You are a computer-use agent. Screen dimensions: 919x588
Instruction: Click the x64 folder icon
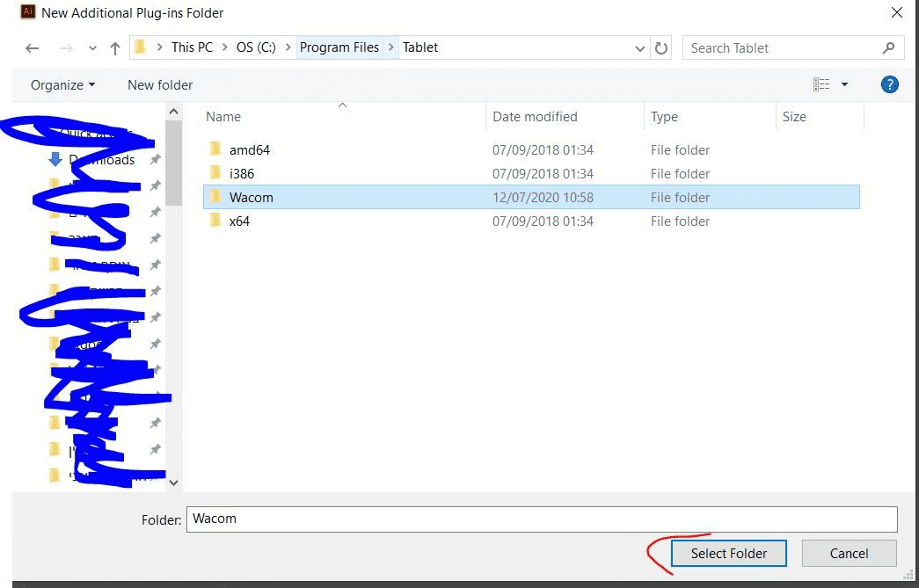215,221
